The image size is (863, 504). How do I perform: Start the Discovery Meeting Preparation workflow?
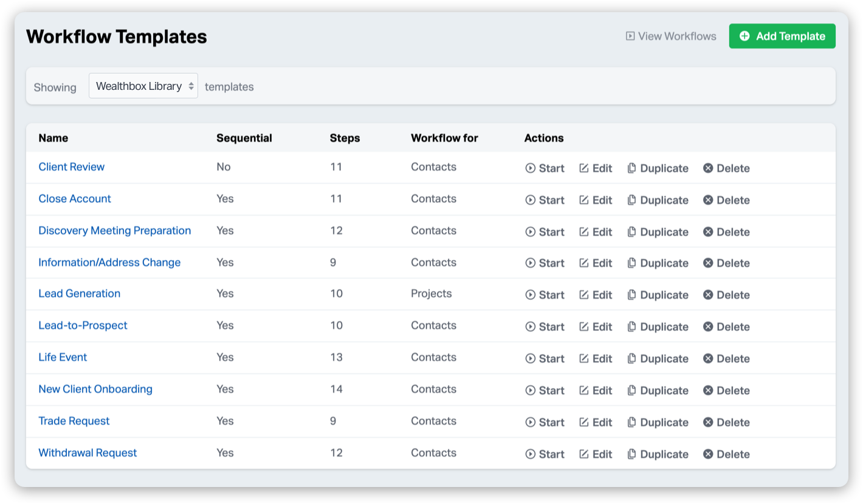[545, 232]
